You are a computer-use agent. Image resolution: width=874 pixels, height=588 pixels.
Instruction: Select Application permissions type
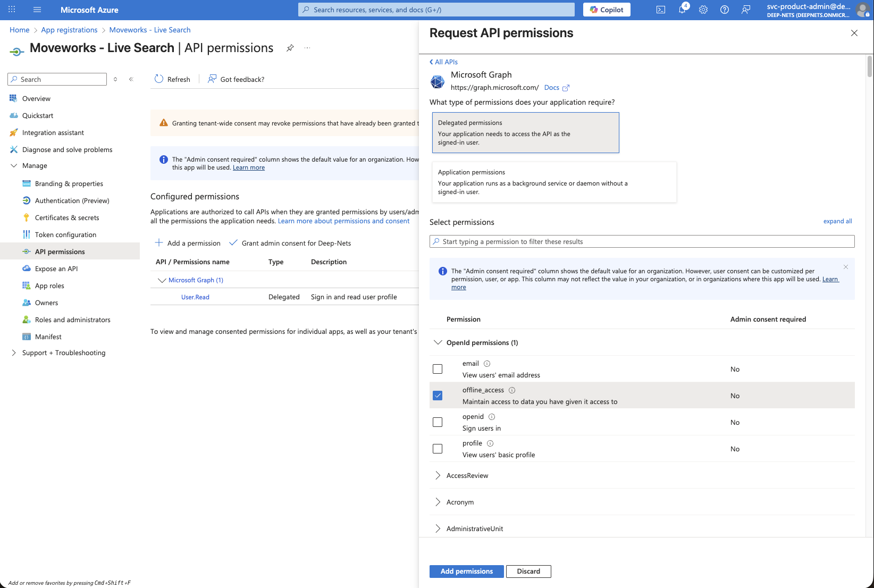(554, 182)
